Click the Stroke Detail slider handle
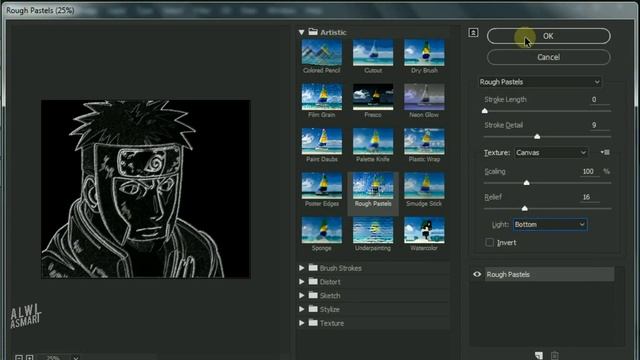 tap(537, 136)
